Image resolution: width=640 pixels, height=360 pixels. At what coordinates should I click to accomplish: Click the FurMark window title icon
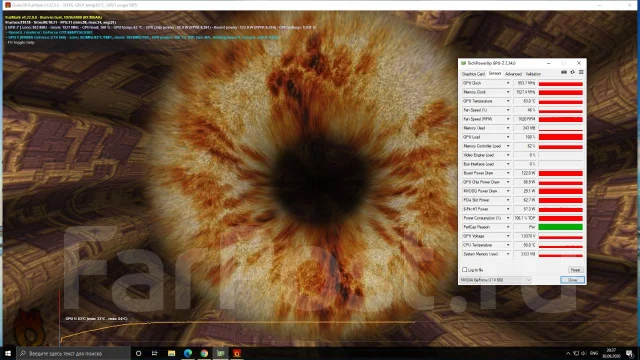tap(7, 5)
